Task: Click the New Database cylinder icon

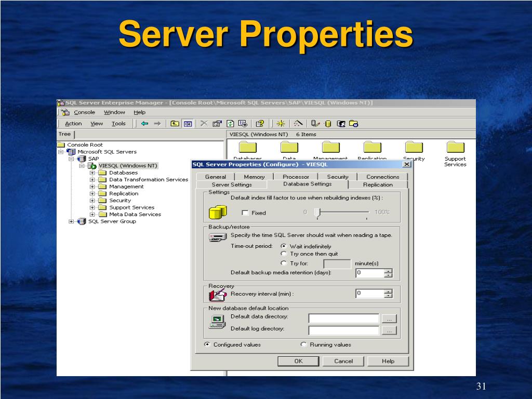Action: 328,124
